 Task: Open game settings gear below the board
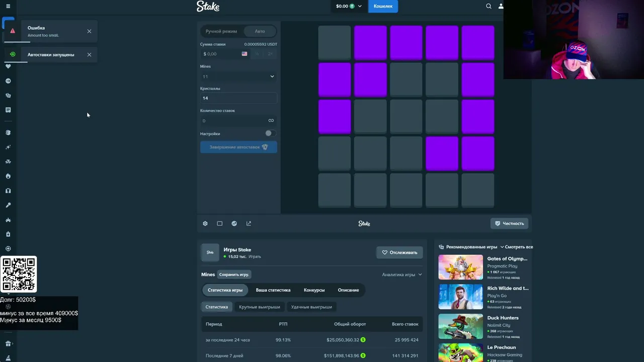(205, 224)
